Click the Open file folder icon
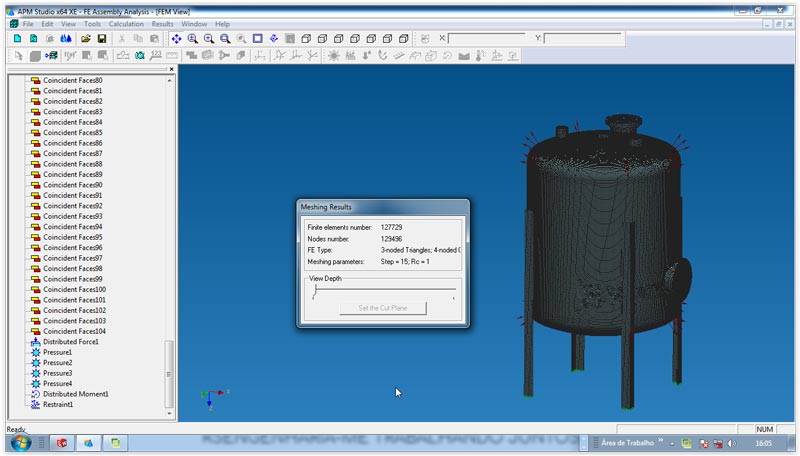This screenshot has width=800, height=456. click(x=86, y=38)
